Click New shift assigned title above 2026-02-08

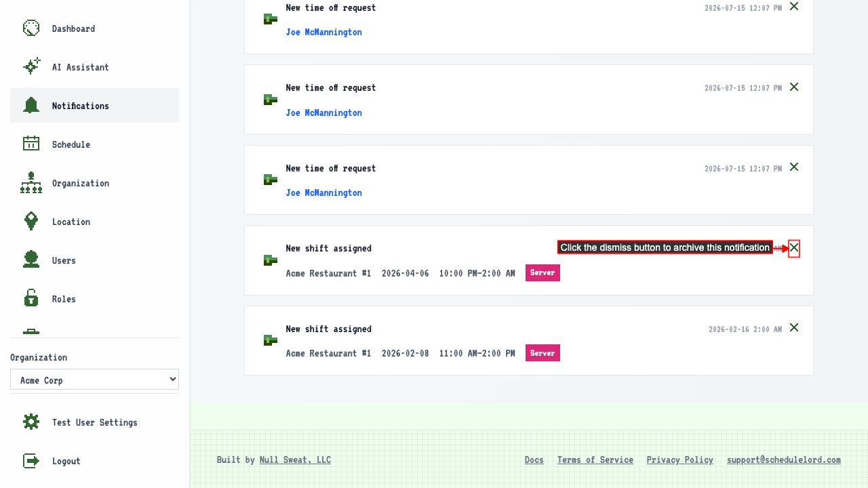[329, 329]
